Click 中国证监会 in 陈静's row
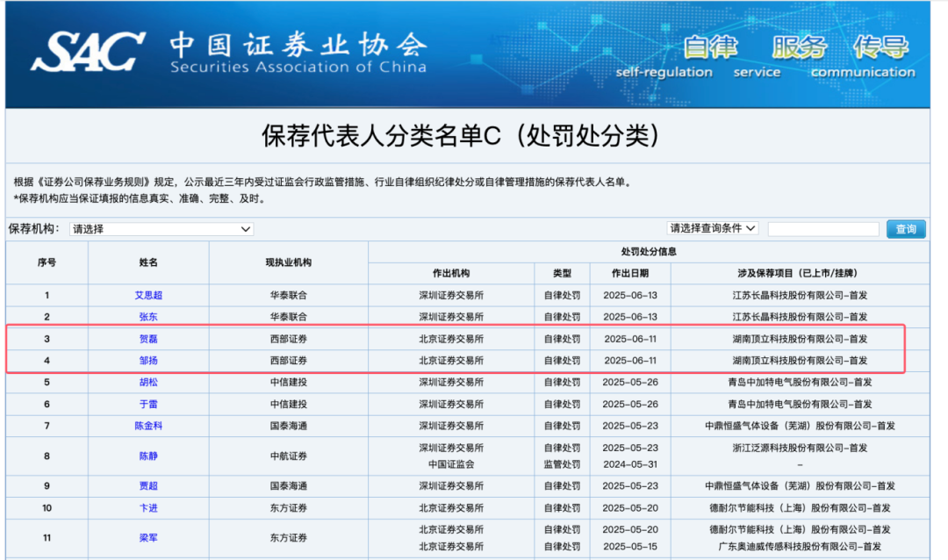Screen dimensions: 948x560 click(x=451, y=464)
